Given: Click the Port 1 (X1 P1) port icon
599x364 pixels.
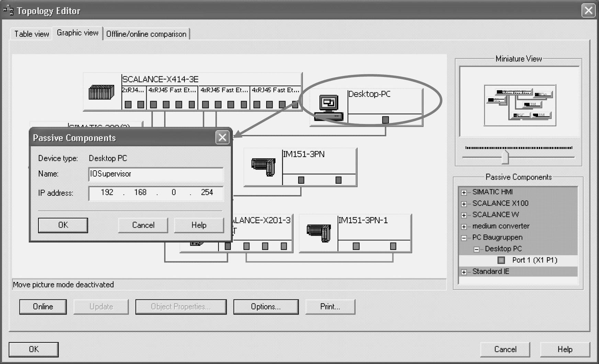Looking at the screenshot, I should point(501,260).
